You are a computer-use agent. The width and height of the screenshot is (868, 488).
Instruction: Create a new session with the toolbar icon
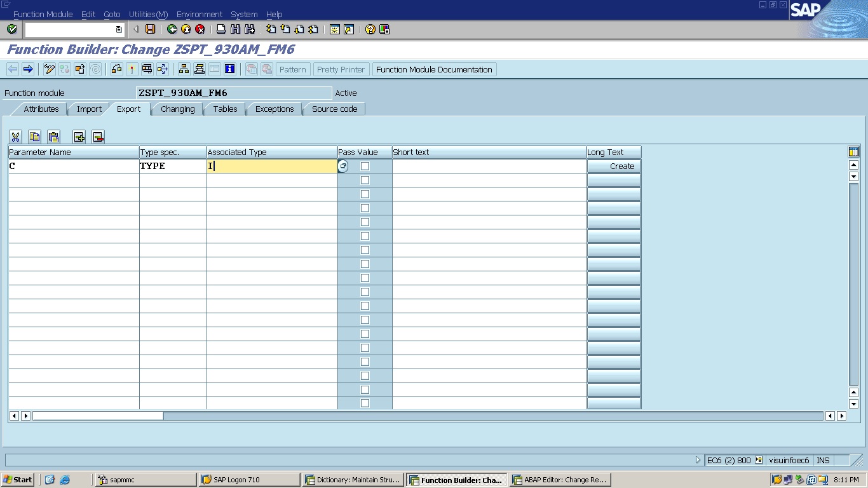point(335,29)
